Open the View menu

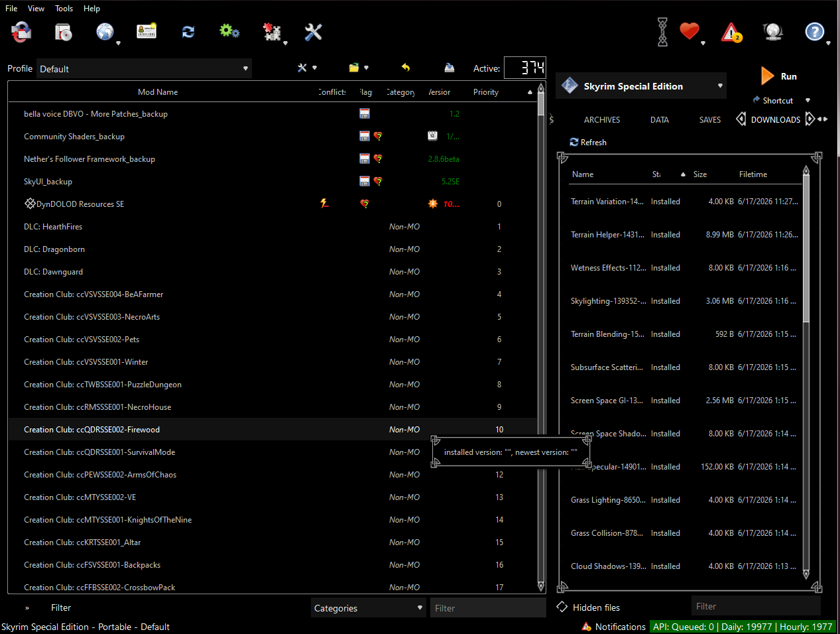36,9
